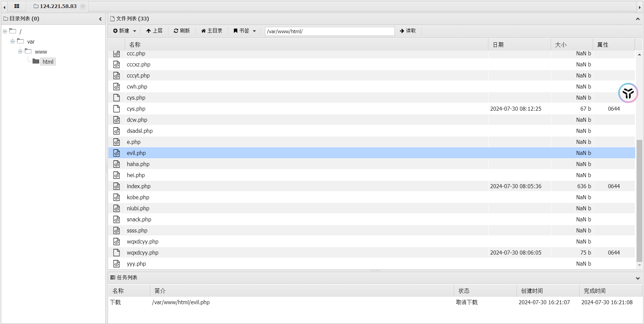The height and width of the screenshot is (324, 644).
Task: Select the snack.php file name
Action: tap(139, 219)
